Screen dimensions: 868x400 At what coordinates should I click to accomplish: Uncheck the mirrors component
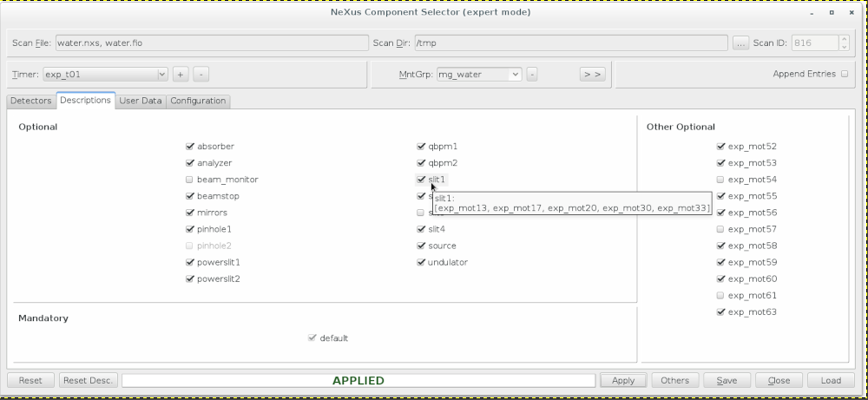tap(190, 213)
